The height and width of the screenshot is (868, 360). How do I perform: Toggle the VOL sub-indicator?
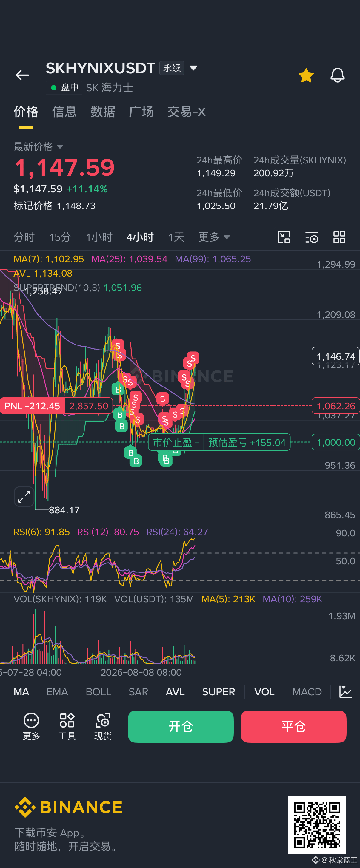264,692
